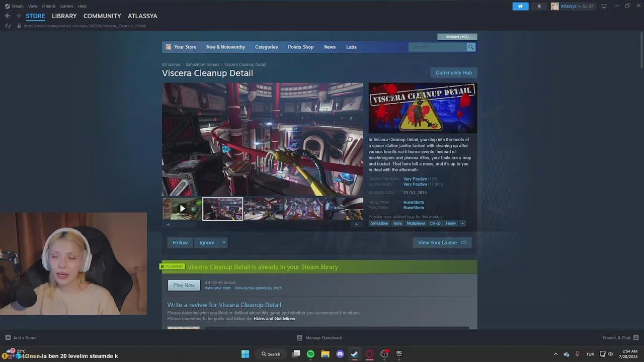Toggle Big Picture mode monitor icon

604,6
